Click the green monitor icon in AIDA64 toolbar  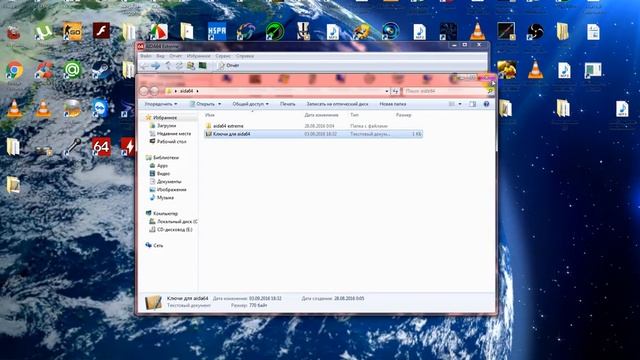[x=202, y=66]
